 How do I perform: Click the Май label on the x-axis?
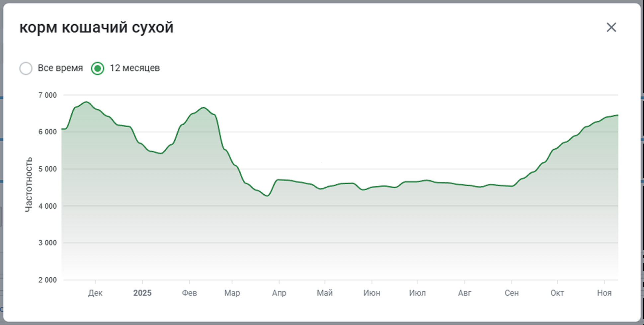[x=325, y=293]
